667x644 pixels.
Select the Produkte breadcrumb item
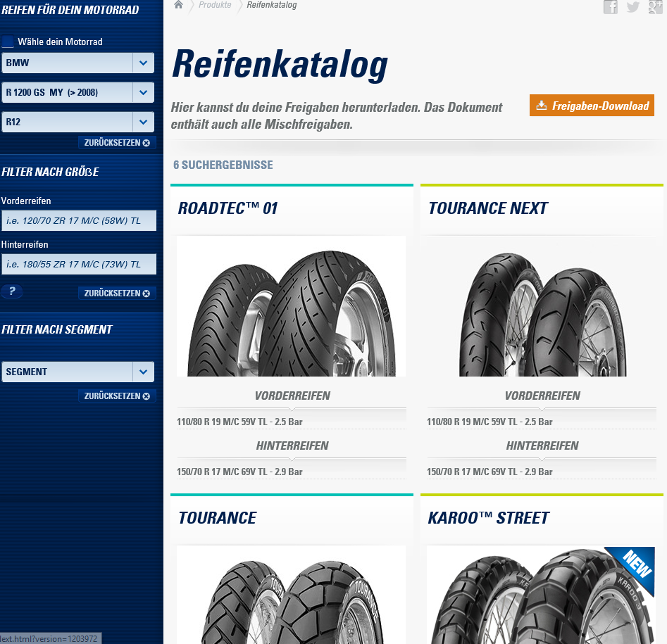click(x=215, y=5)
